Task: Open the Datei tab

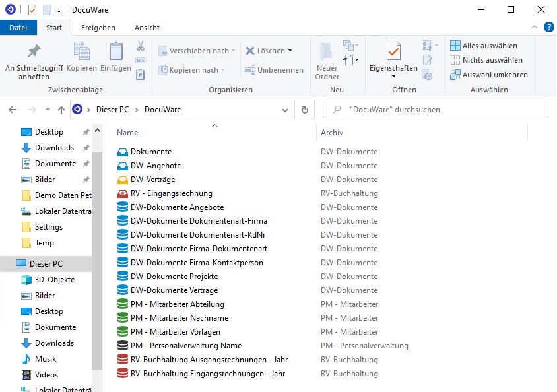Action: click(18, 28)
